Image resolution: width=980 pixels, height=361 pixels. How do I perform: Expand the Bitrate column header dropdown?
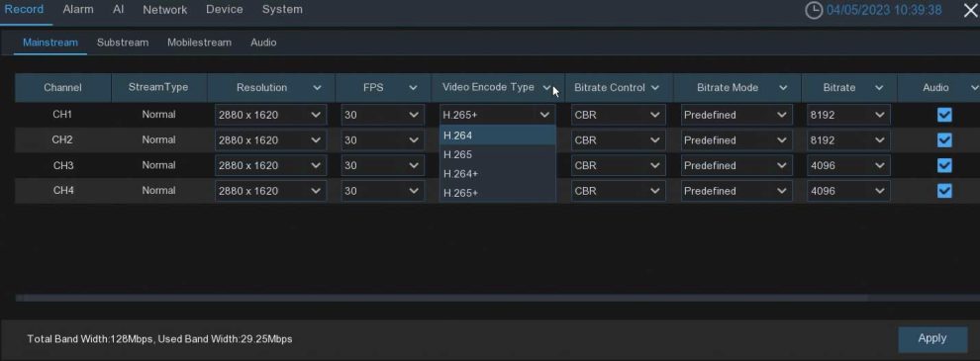(879, 88)
